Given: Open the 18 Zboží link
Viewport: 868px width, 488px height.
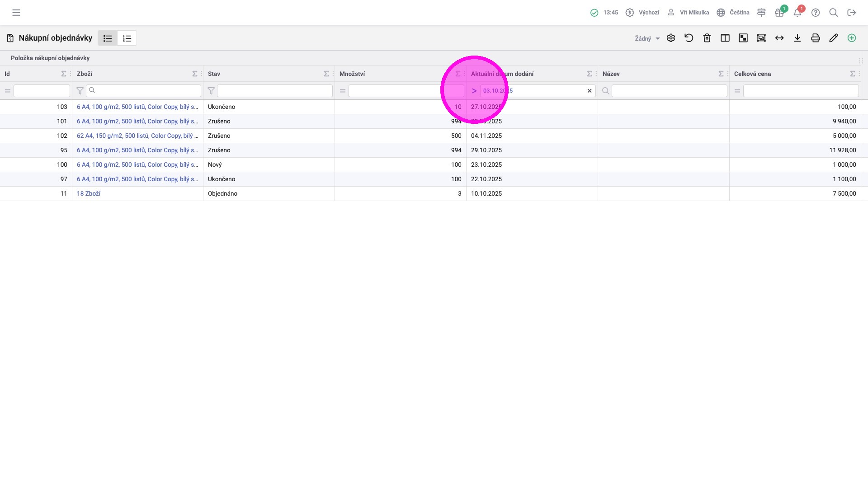Looking at the screenshot, I should 89,193.
